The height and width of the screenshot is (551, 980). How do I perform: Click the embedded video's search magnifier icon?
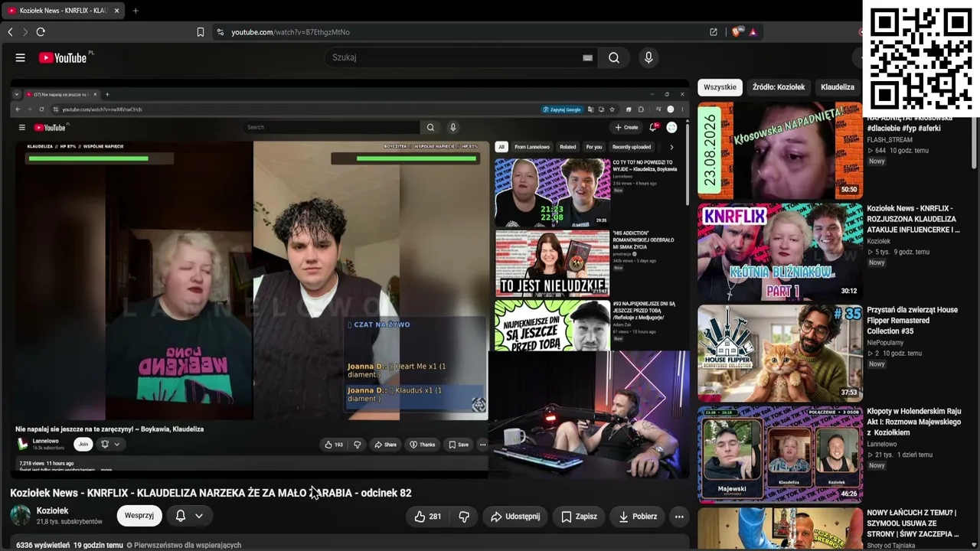tap(430, 127)
